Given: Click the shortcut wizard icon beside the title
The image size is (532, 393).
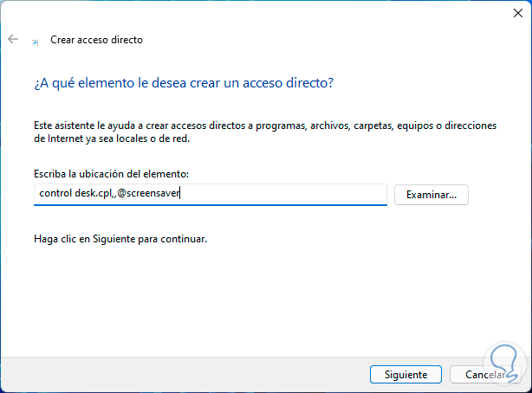Looking at the screenshot, I should pos(35,41).
